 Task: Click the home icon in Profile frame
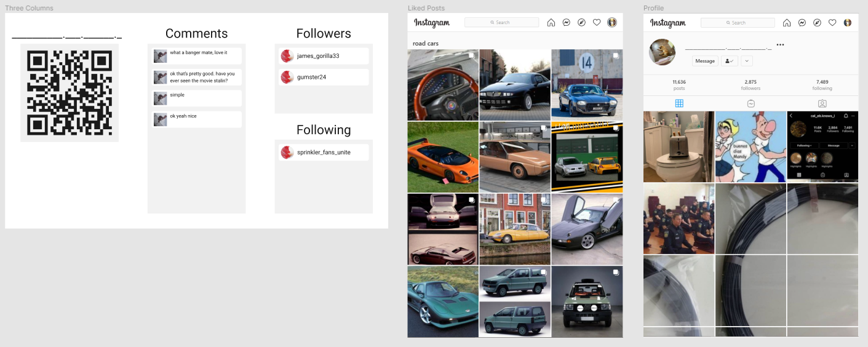(787, 23)
